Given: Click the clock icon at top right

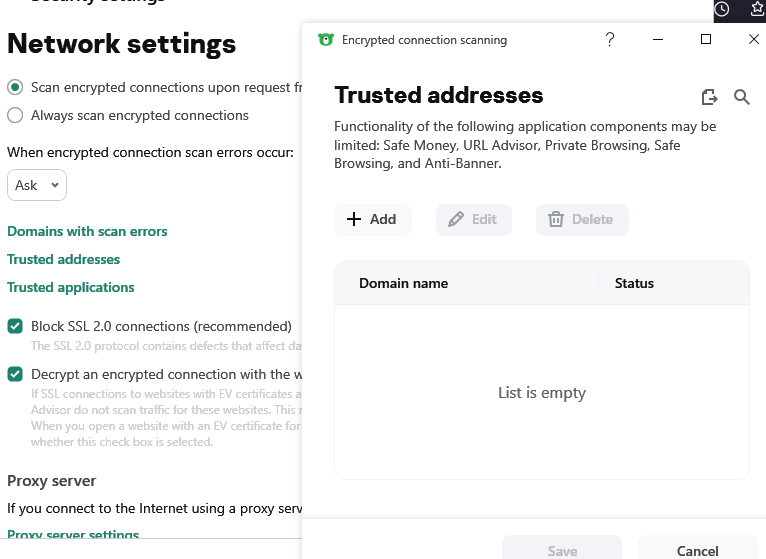Looking at the screenshot, I should coord(722,9).
